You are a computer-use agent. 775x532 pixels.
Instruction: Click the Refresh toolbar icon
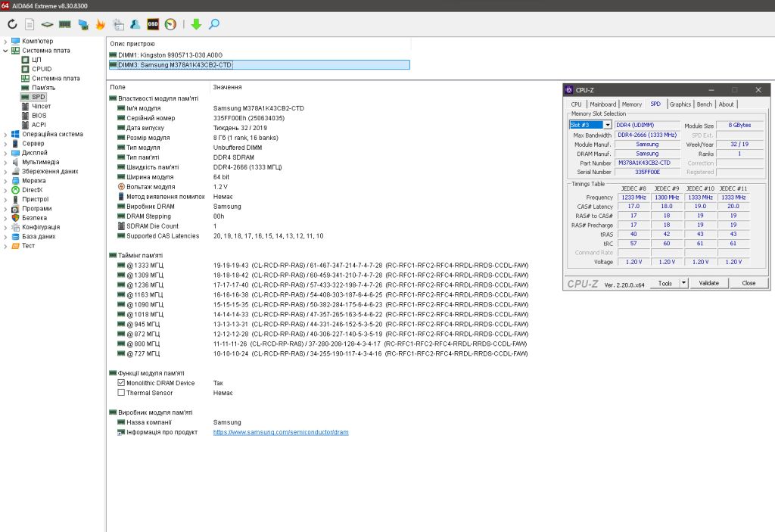[x=12, y=23]
